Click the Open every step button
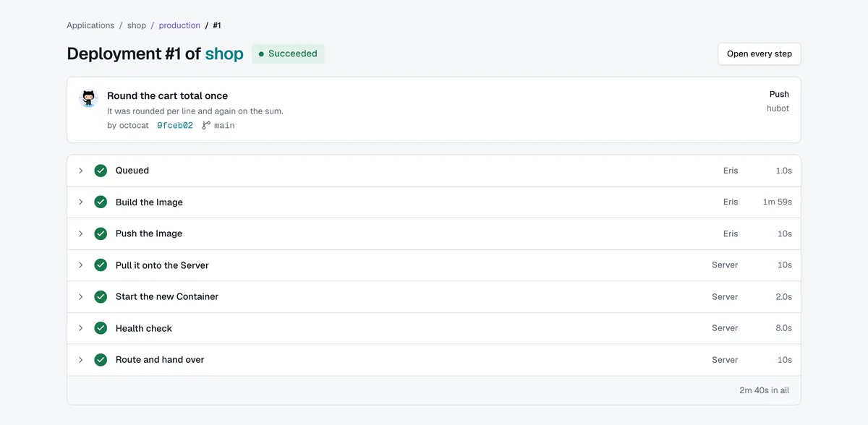Viewport: 868px width, 425px height. (759, 53)
